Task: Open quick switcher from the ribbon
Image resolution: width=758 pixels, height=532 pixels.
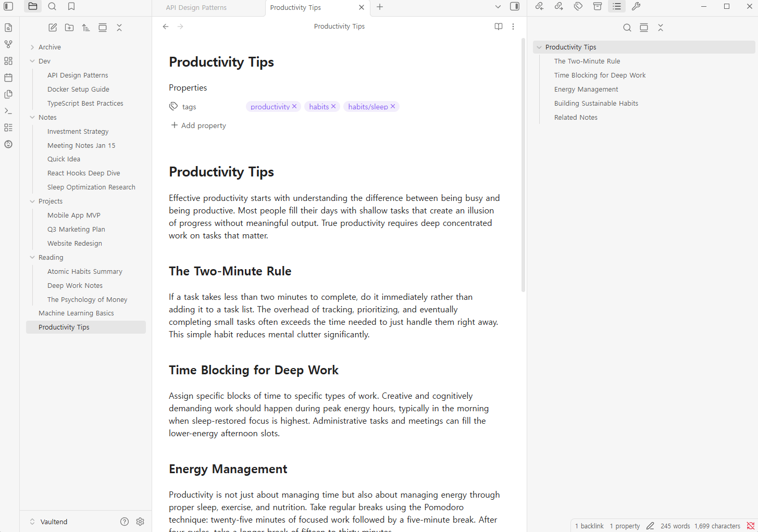Action: (x=8, y=28)
